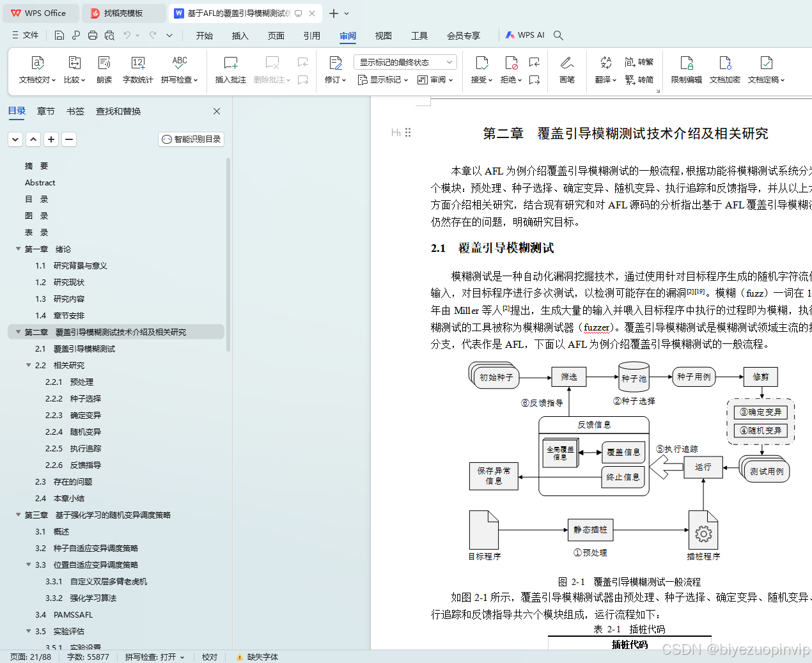Convert text with 转简
Viewport: 812px width, 663px height.
639,80
